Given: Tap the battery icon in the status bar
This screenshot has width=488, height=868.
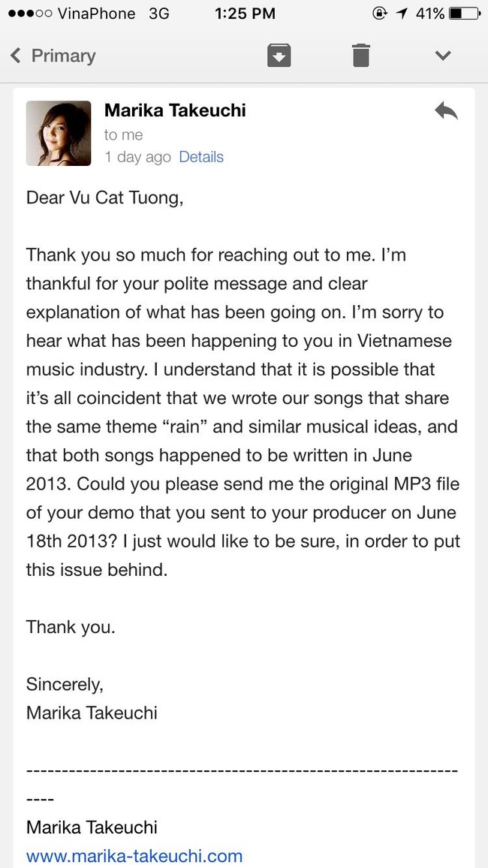Looking at the screenshot, I should (464, 14).
